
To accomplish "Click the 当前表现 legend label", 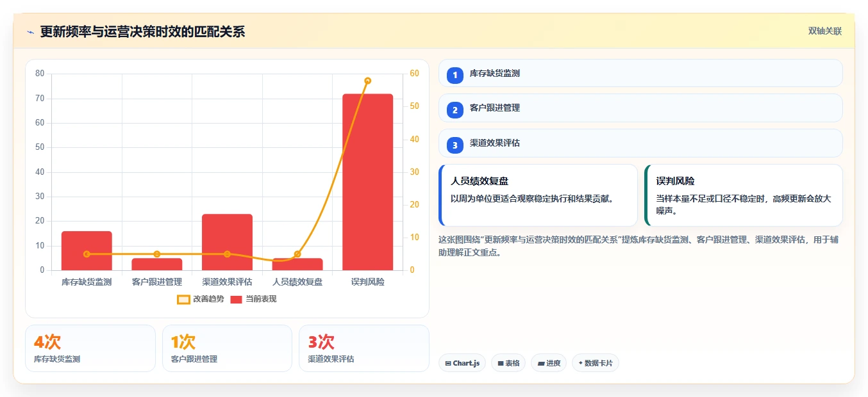I will tap(261, 299).
